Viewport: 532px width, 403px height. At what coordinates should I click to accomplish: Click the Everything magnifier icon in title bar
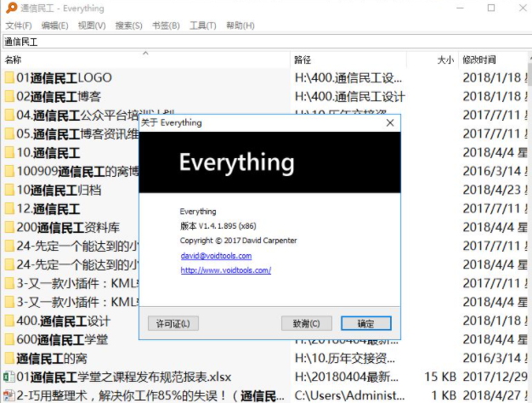point(11,8)
